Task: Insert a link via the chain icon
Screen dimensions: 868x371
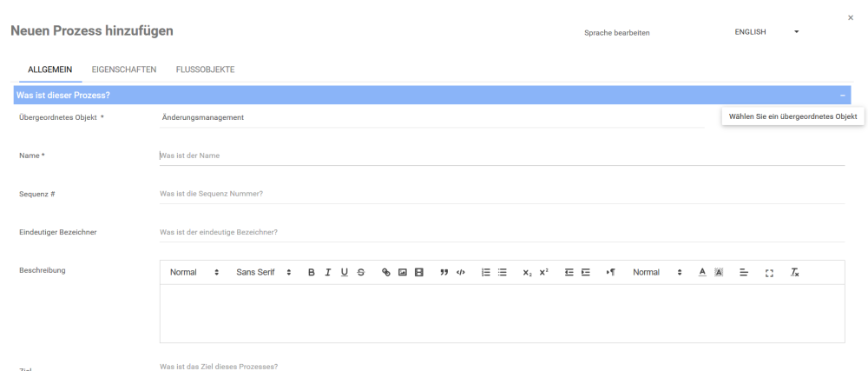Action: (x=386, y=273)
